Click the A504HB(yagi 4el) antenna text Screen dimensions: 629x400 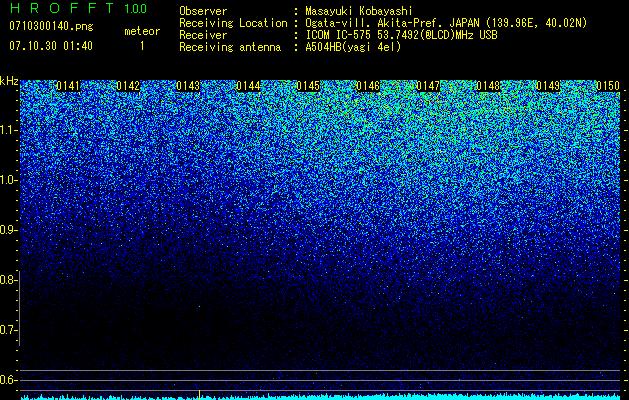tap(353, 47)
